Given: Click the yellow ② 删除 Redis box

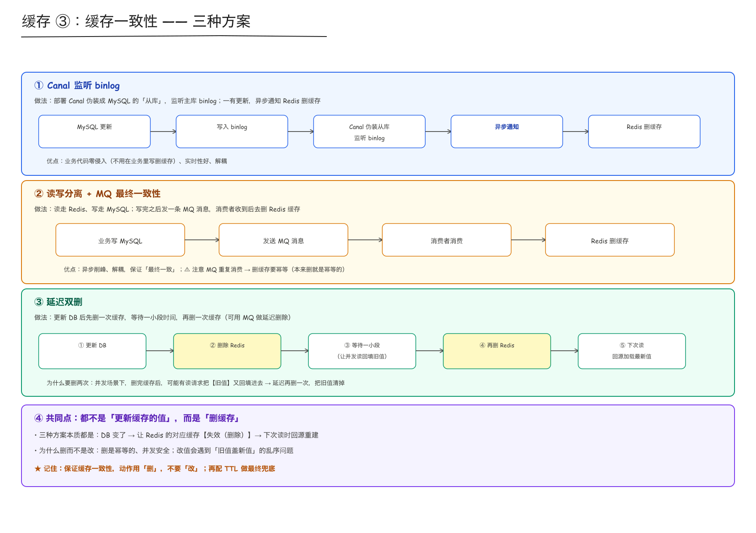Looking at the screenshot, I should click(x=227, y=351).
